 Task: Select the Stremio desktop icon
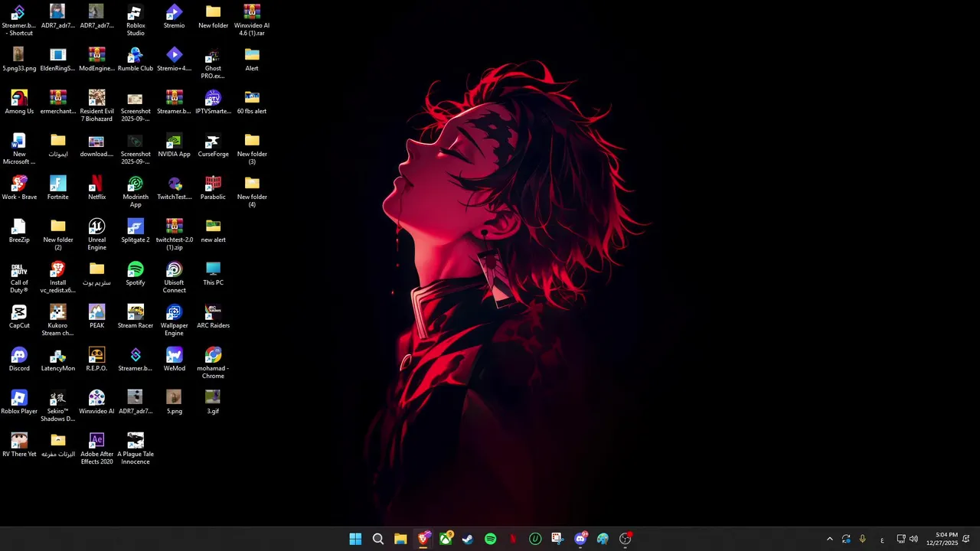(174, 17)
